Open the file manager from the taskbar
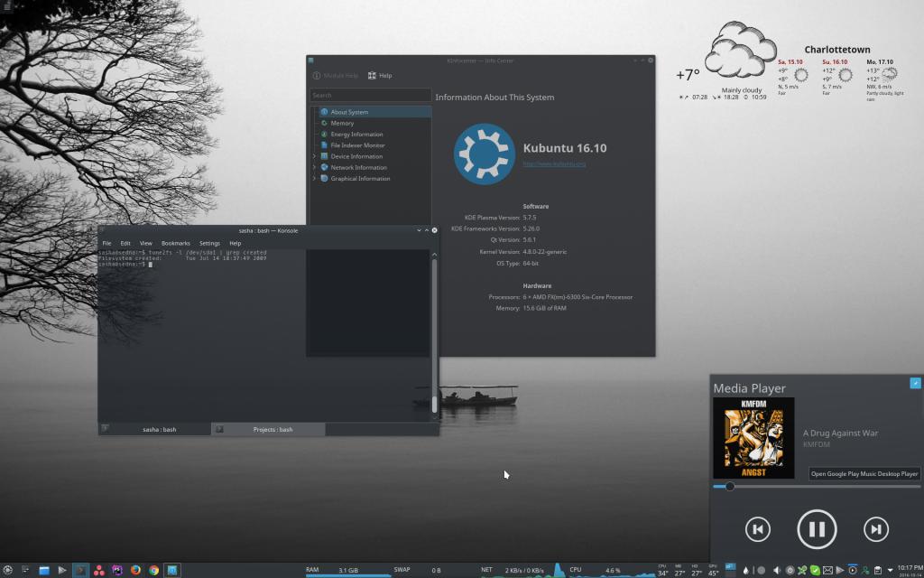 (43, 570)
